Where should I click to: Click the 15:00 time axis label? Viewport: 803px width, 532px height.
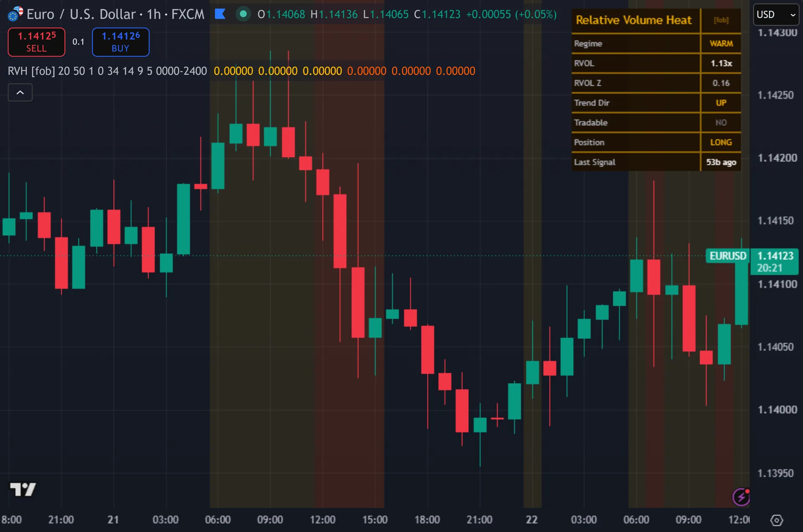(x=375, y=520)
